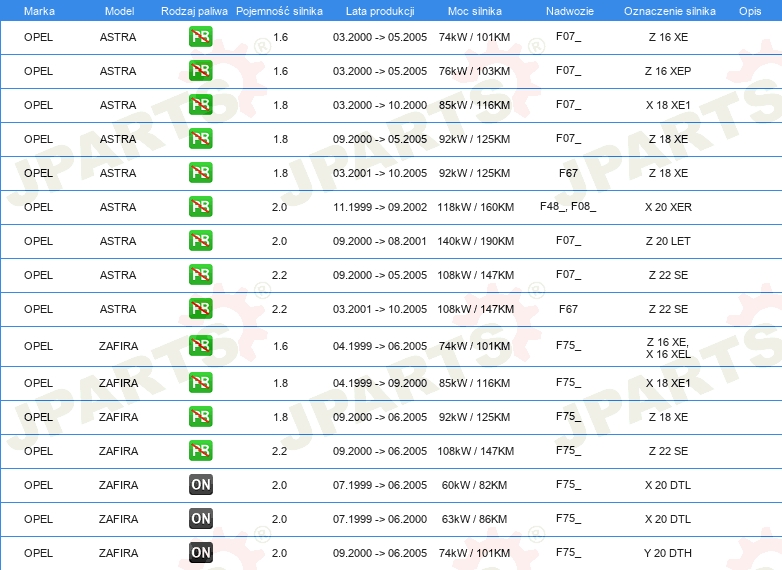This screenshot has width=782, height=570.
Task: Click ON diesel icon in 63kW / 86KM row
Action: point(200,518)
